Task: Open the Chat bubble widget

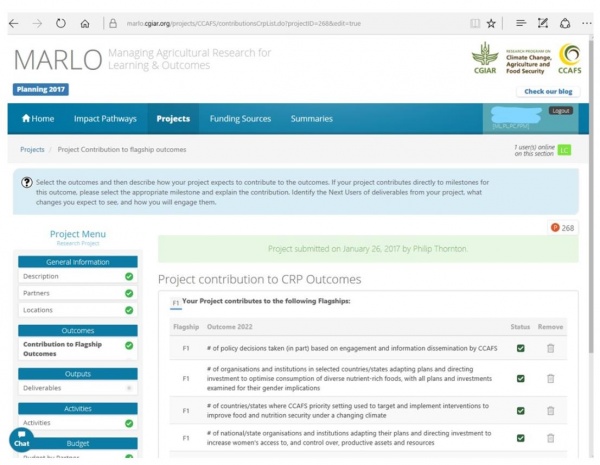Action: pos(20,439)
